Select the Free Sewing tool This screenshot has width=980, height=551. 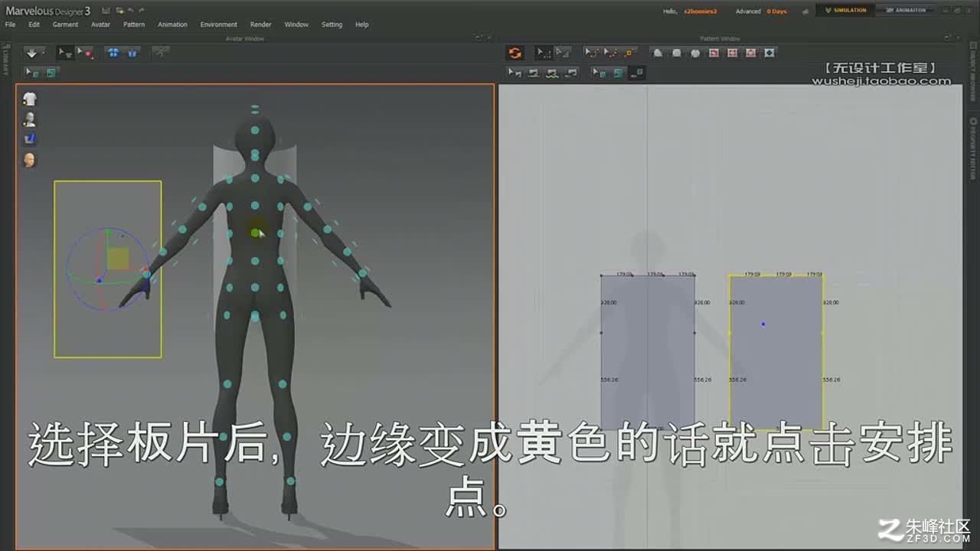tap(552, 73)
